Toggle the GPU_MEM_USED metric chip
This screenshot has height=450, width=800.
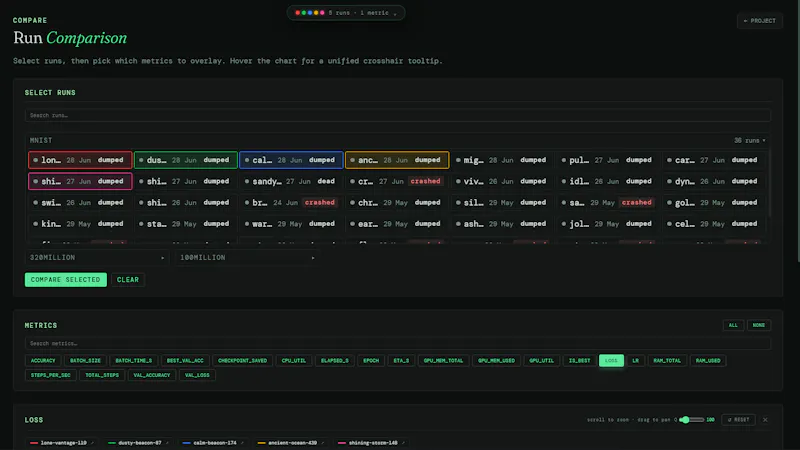pyautogui.click(x=496, y=361)
